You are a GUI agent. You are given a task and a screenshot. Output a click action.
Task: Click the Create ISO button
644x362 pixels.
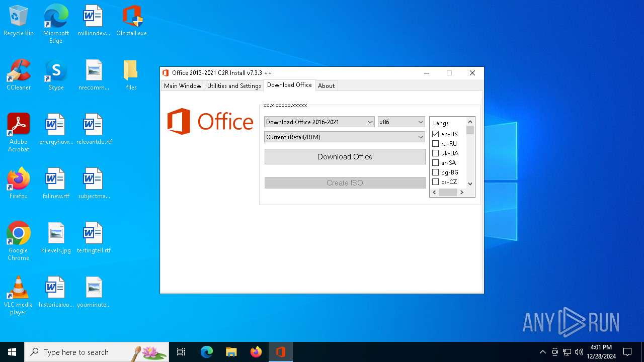click(x=345, y=183)
